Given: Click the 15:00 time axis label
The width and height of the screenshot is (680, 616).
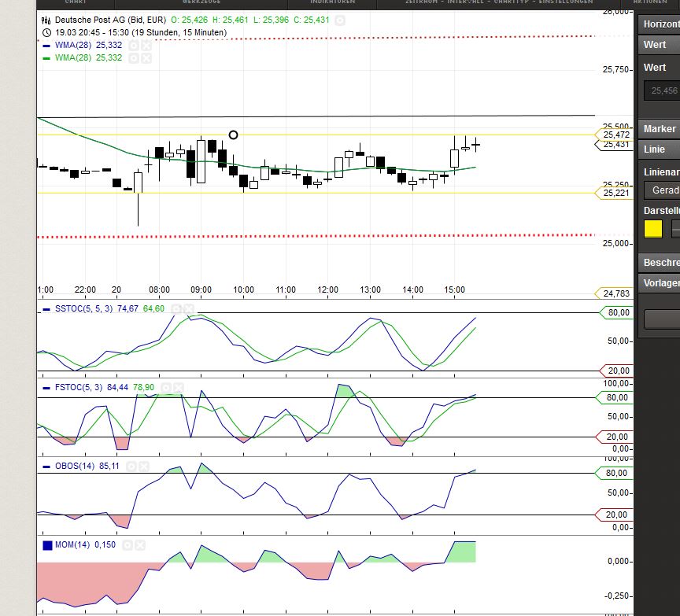Looking at the screenshot, I should pyautogui.click(x=454, y=290).
